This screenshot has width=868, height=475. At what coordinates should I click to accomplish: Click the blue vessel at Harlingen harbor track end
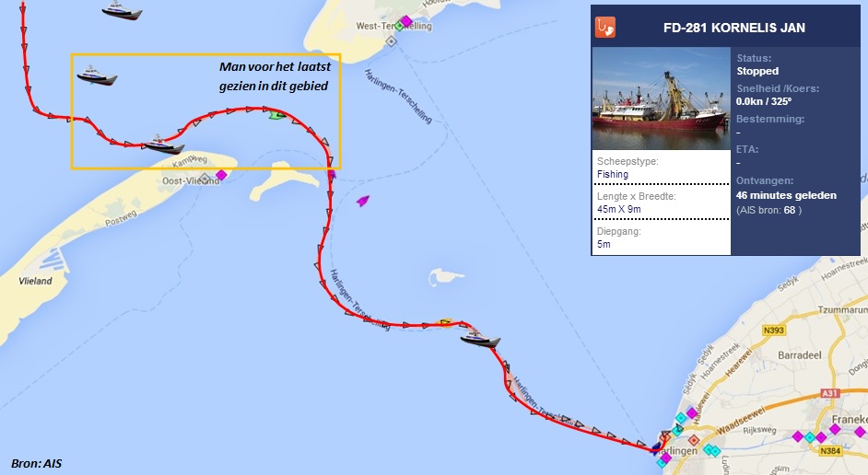point(657,446)
